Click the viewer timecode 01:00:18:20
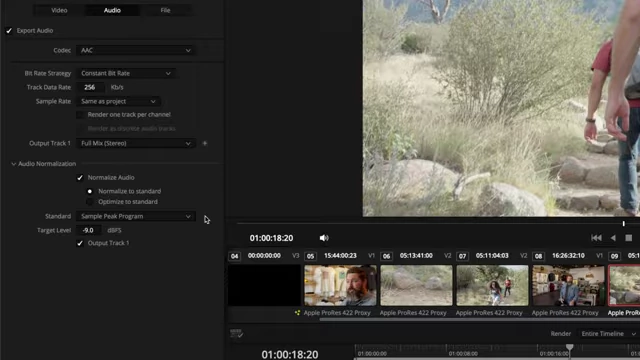The image size is (640, 360). (271, 238)
